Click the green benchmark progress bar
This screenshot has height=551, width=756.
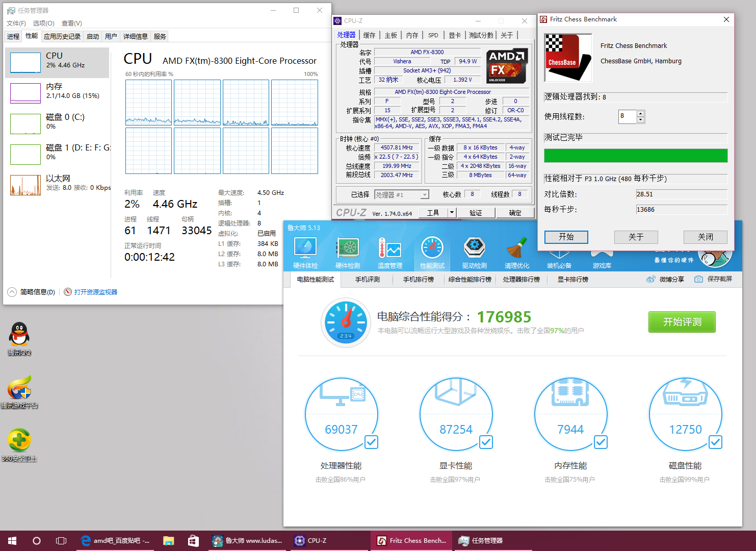[636, 156]
